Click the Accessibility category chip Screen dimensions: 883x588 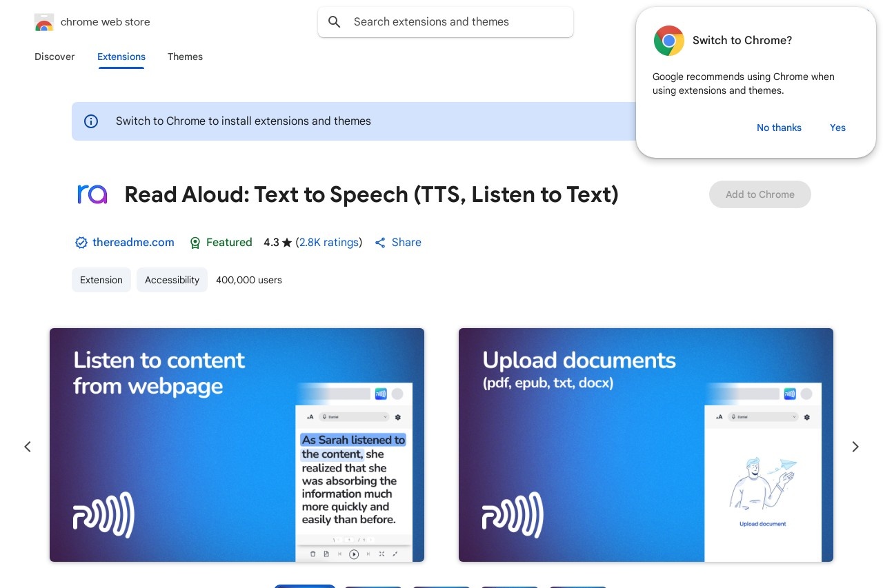click(172, 280)
